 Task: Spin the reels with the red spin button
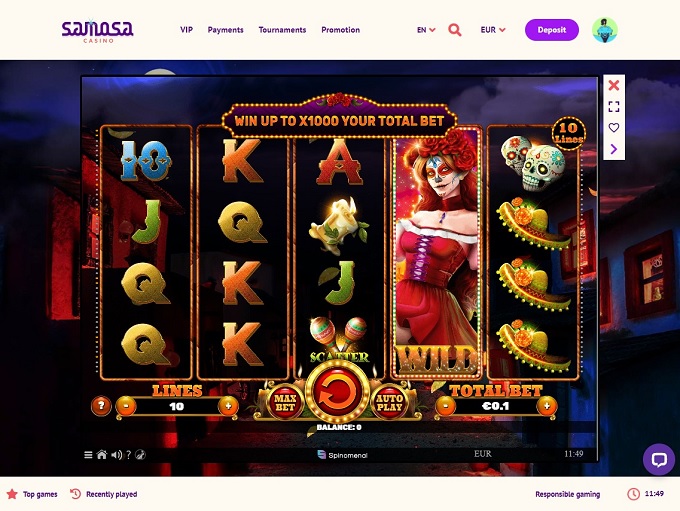click(338, 392)
